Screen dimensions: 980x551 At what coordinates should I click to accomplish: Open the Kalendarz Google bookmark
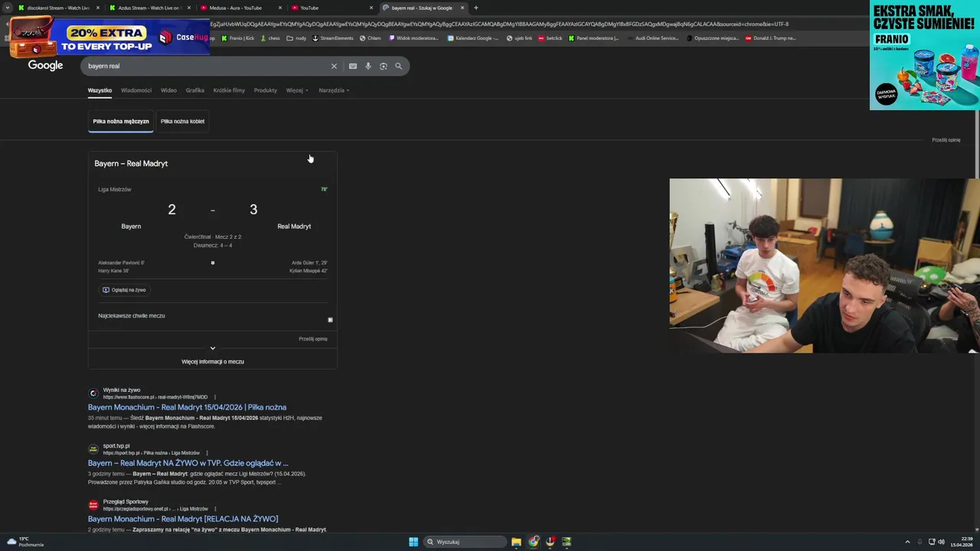click(x=472, y=38)
